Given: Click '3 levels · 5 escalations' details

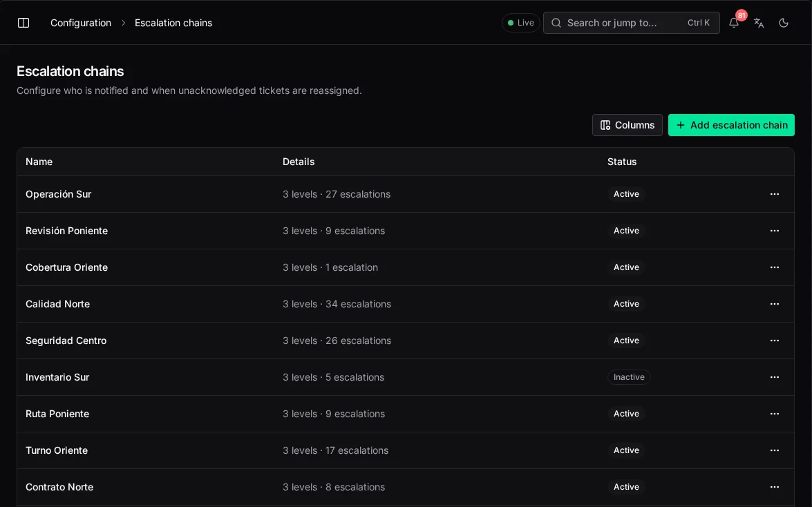Looking at the screenshot, I should pyautogui.click(x=334, y=377).
